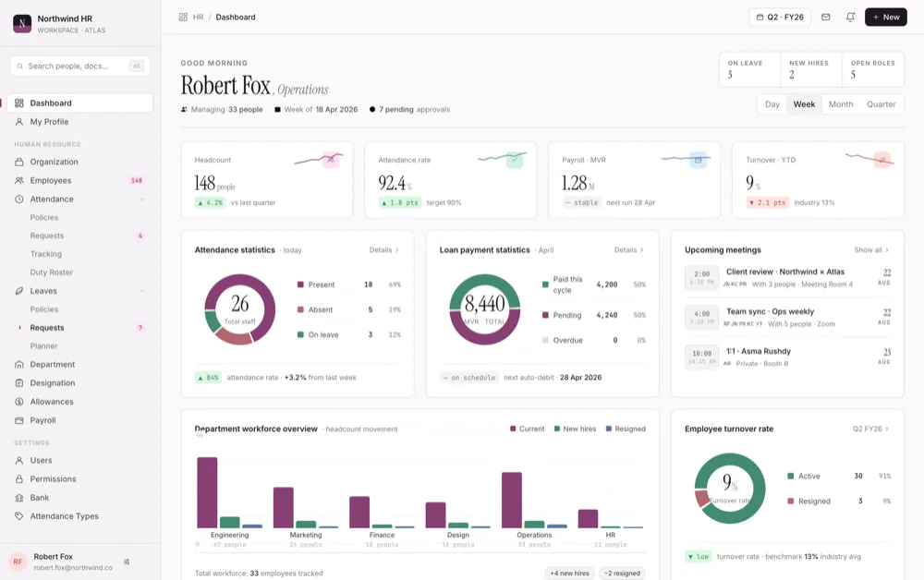Open the Duty Roster menu item

coord(51,272)
